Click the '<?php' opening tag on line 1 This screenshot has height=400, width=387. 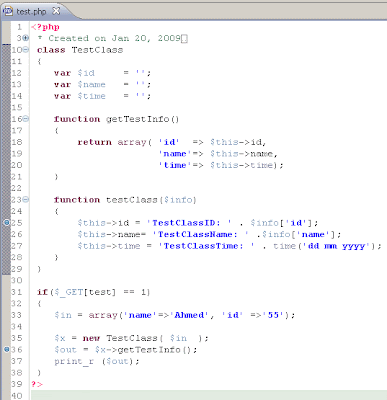click(x=45, y=27)
